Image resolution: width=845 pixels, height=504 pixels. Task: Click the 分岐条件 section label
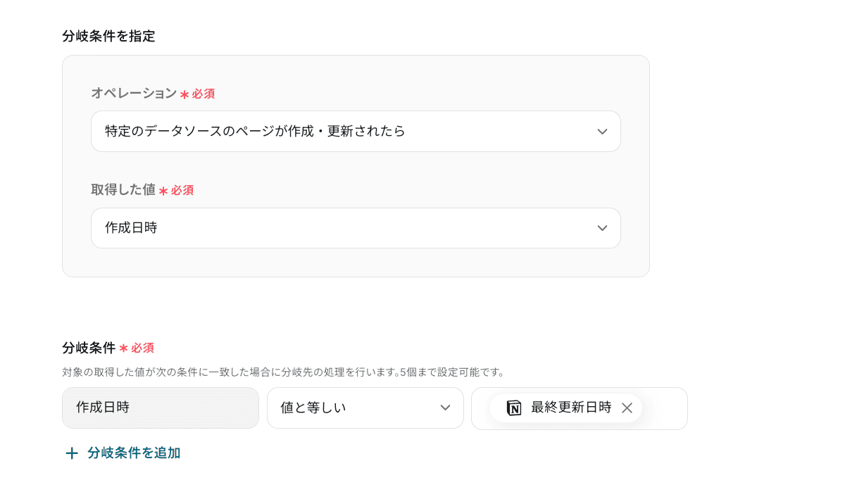(89, 348)
